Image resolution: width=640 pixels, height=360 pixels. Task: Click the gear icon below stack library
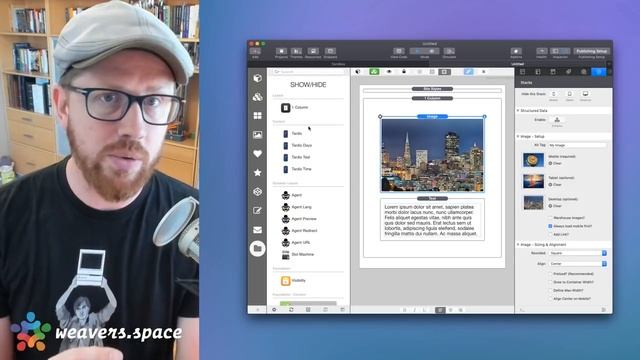pyautogui.click(x=274, y=310)
